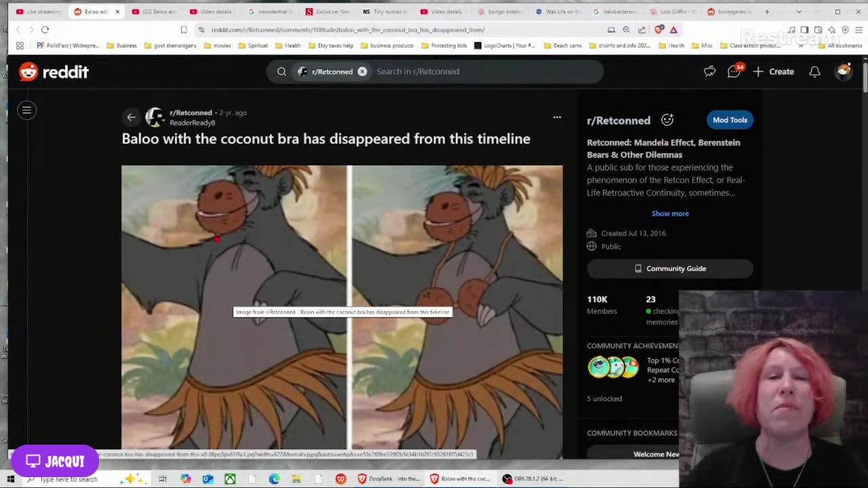Open the Business bookmarks folder
Screen dimensions: 868x488
(x=121, y=45)
